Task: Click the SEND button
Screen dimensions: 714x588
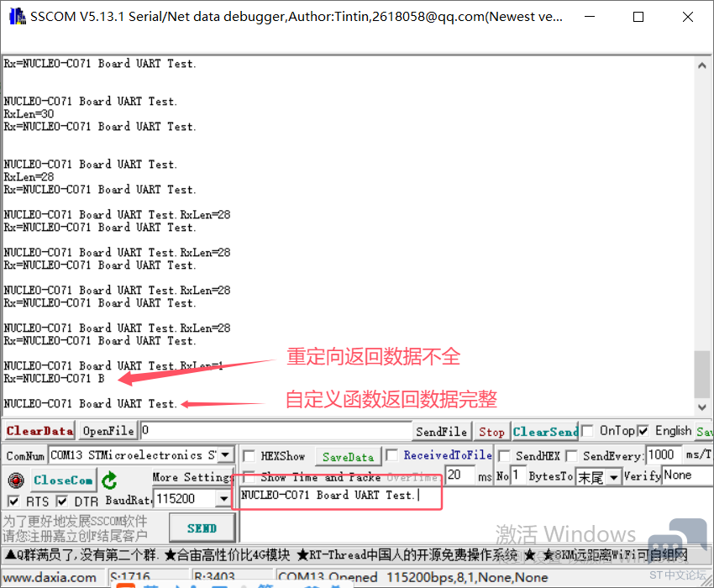Action: click(202, 528)
